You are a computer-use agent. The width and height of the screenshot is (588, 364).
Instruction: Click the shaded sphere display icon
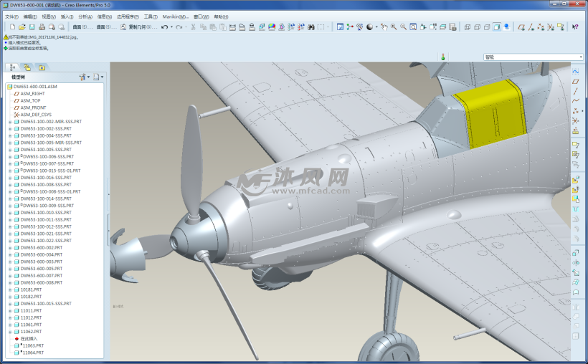pyautogui.click(x=370, y=27)
